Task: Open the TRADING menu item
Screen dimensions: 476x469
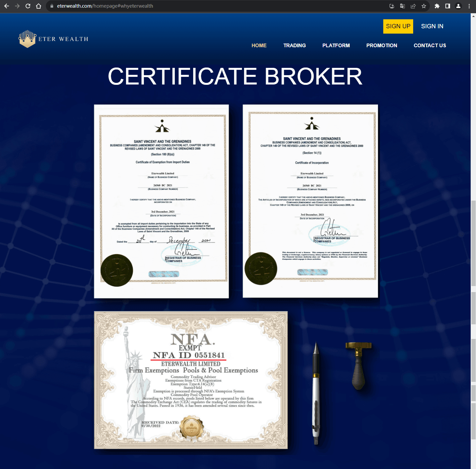Action: coord(295,46)
